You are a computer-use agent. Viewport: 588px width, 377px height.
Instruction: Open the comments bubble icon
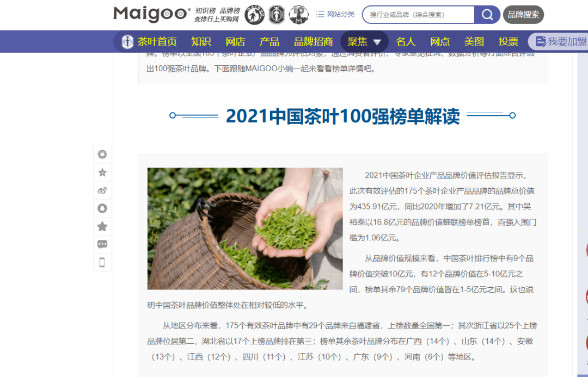pos(102,244)
